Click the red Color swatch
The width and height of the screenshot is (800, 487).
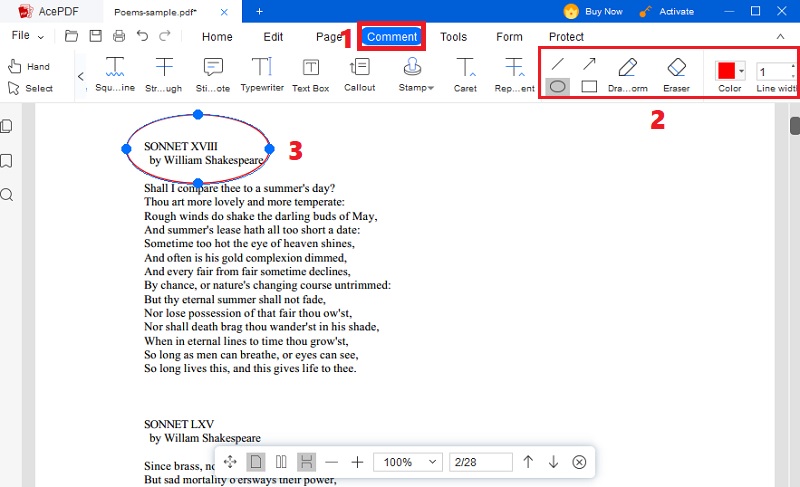pos(726,71)
